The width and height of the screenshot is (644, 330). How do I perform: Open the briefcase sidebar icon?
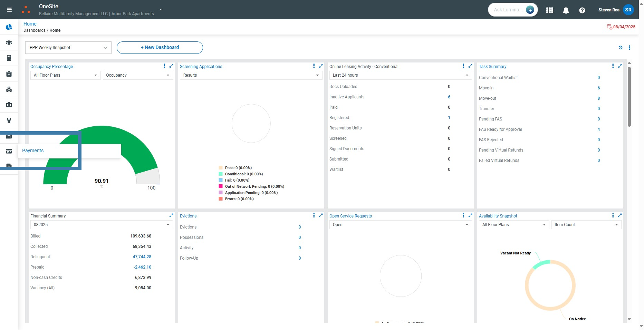pyautogui.click(x=9, y=105)
